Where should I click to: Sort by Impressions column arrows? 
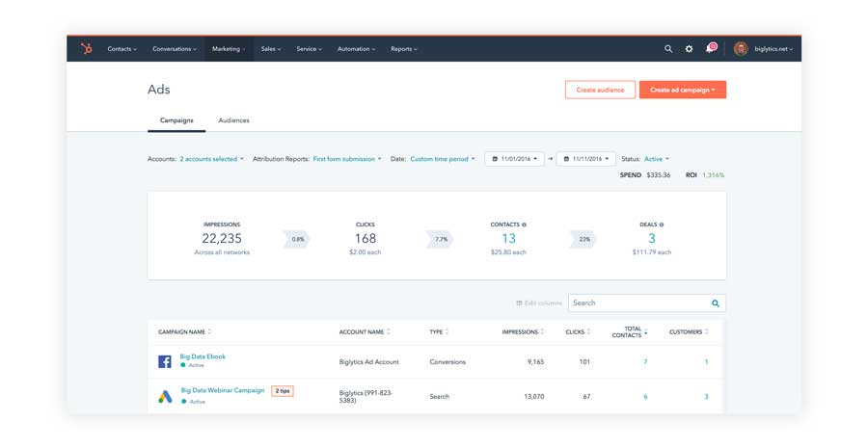pos(542,331)
